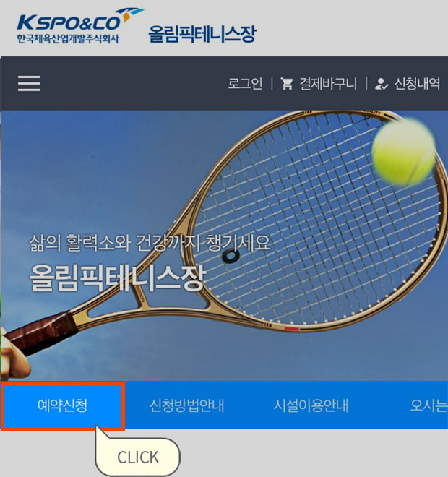Click the 올림픽테니스장 header title

(x=202, y=33)
